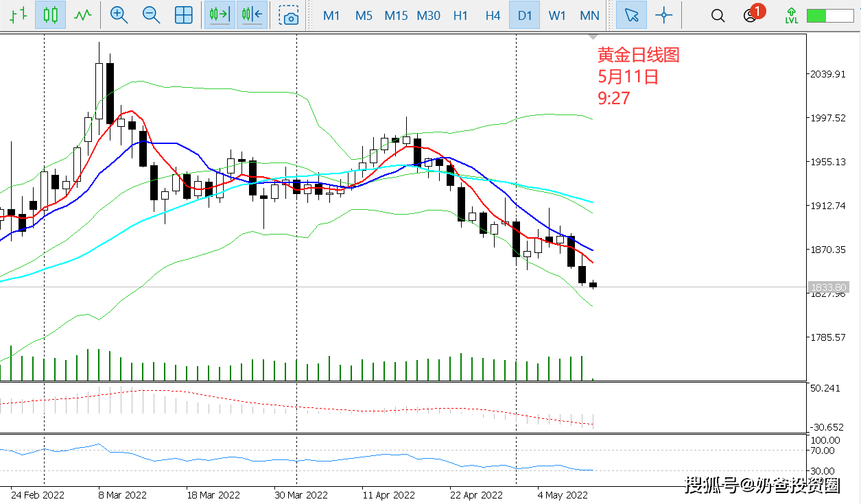Select the M1 timeframe
This screenshot has width=861, height=504.
coord(331,15)
